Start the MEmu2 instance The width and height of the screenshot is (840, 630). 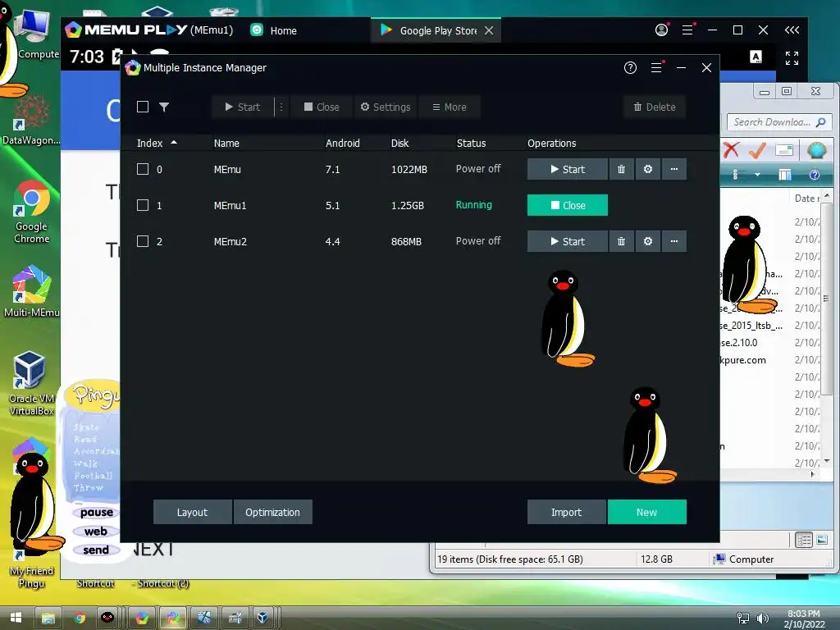[x=568, y=242]
